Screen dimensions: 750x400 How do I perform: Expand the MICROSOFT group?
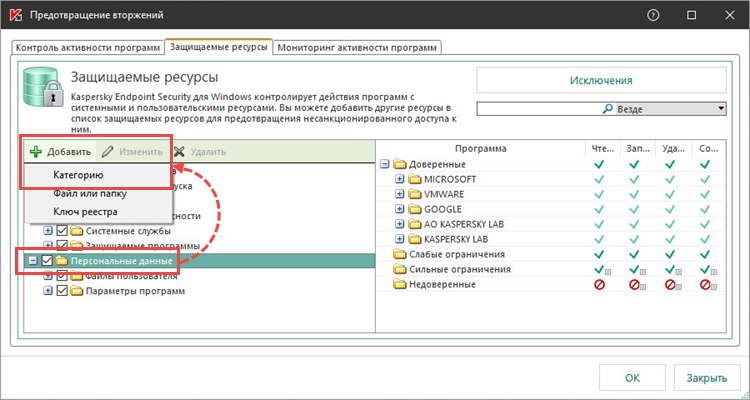[x=400, y=179]
